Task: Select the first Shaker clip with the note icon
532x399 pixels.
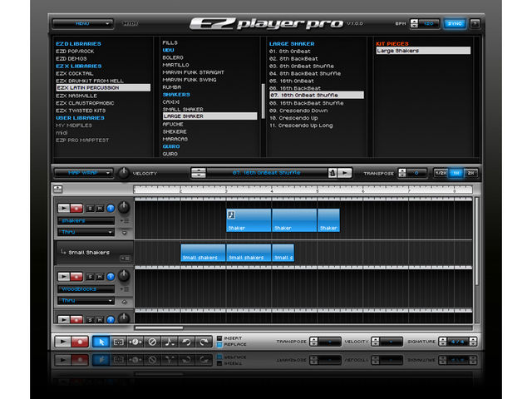Action: pyautogui.click(x=249, y=220)
